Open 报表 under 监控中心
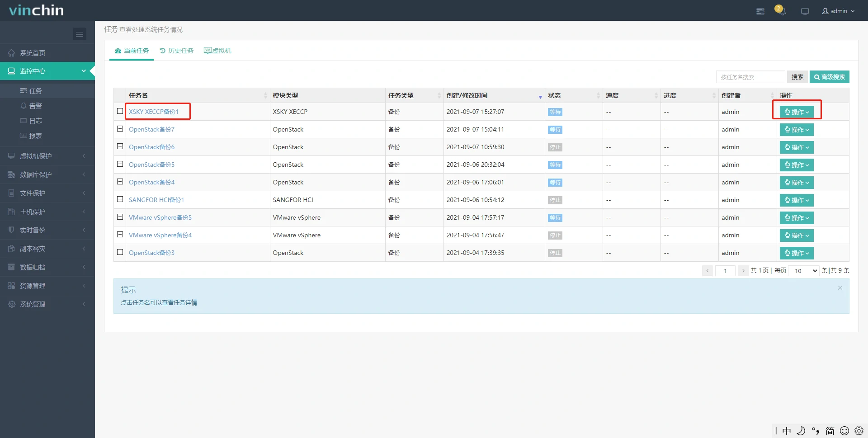This screenshot has height=438, width=868. (x=47, y=136)
